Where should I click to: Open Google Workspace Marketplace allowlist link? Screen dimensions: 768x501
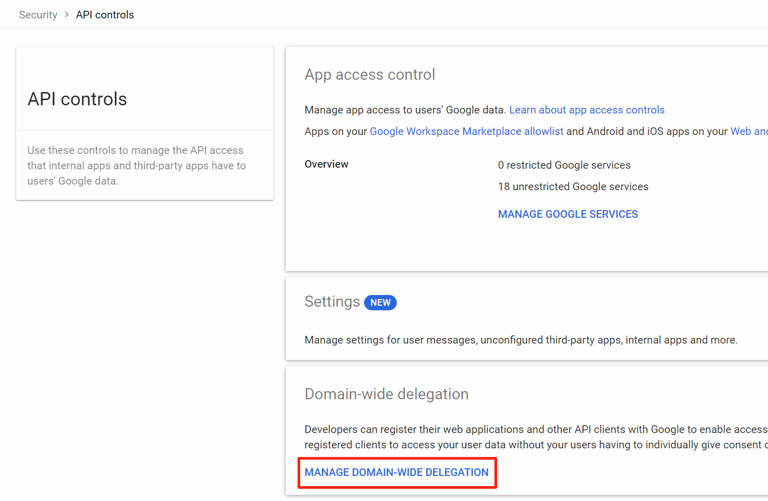coord(466,132)
